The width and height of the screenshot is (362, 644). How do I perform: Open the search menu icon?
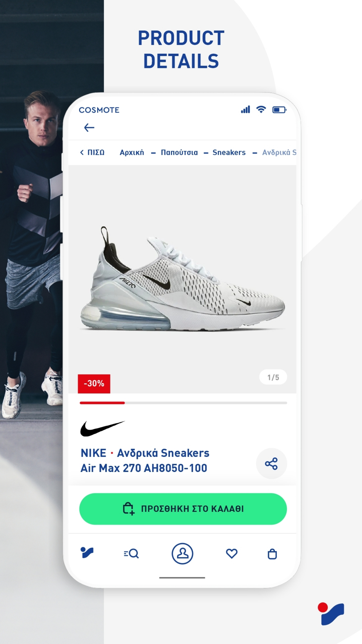pyautogui.click(x=131, y=553)
